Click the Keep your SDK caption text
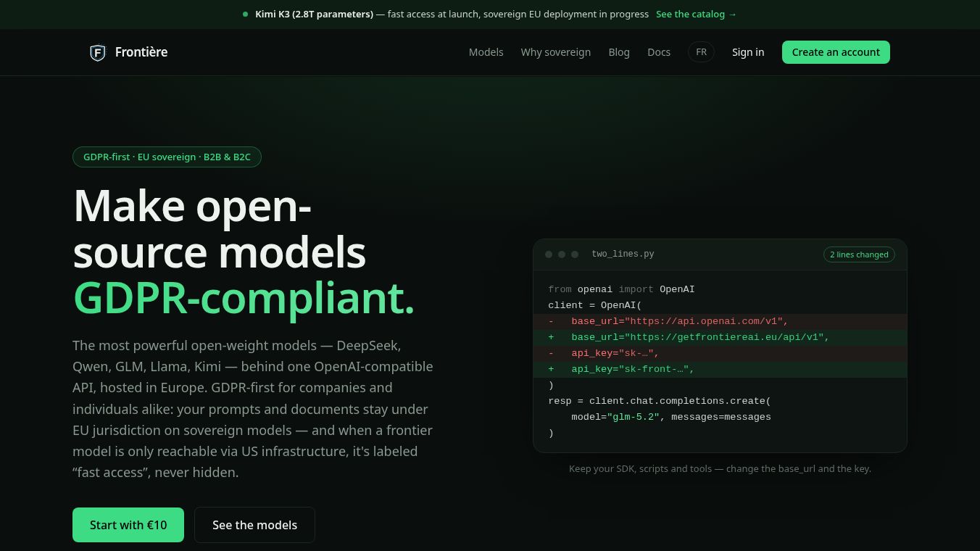This screenshot has width=980, height=551. [x=720, y=469]
